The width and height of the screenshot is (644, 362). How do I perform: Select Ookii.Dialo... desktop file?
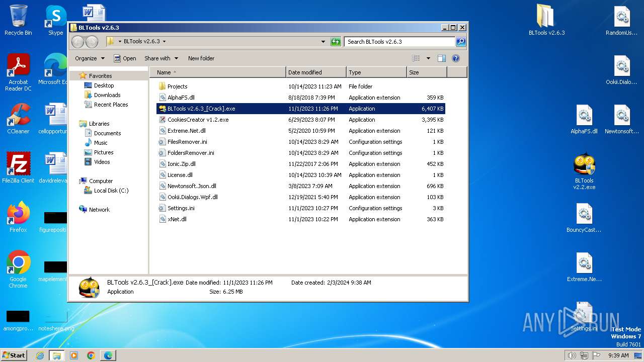pos(622,69)
